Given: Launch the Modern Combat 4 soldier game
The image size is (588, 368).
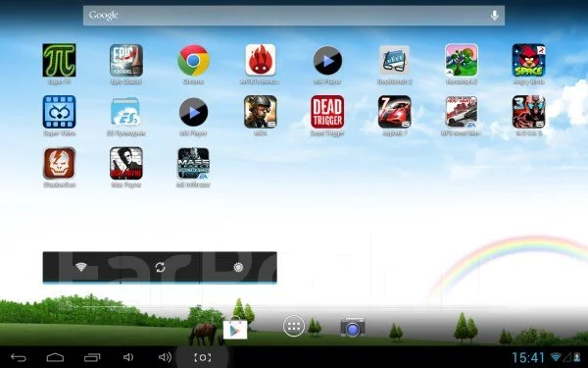Looking at the screenshot, I should [x=261, y=112].
